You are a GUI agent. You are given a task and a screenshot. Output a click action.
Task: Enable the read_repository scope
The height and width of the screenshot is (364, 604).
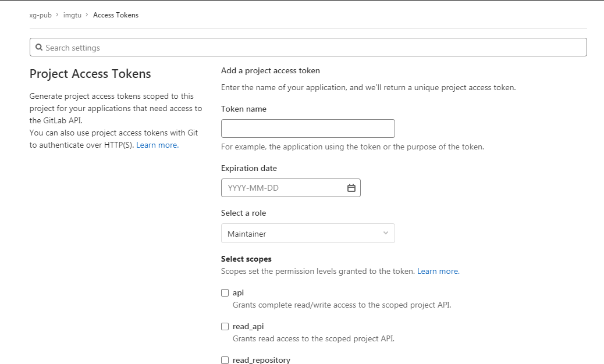tap(225, 360)
